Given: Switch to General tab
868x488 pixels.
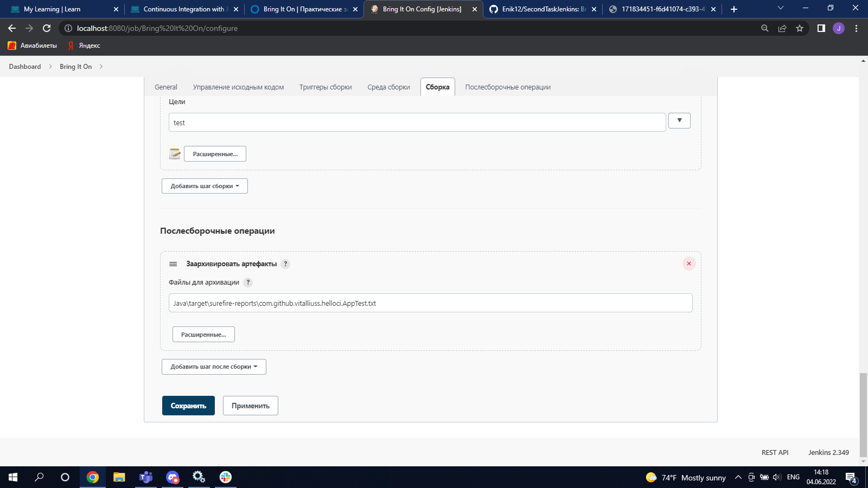Looking at the screenshot, I should (x=166, y=87).
